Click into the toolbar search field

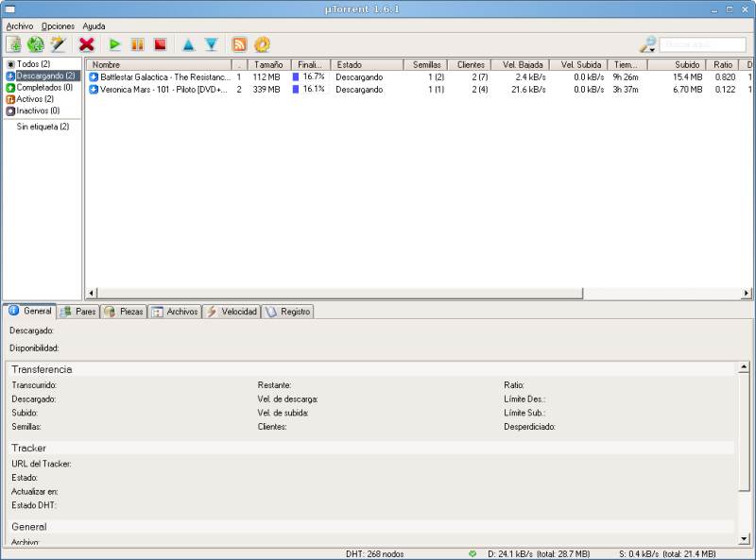(x=702, y=44)
